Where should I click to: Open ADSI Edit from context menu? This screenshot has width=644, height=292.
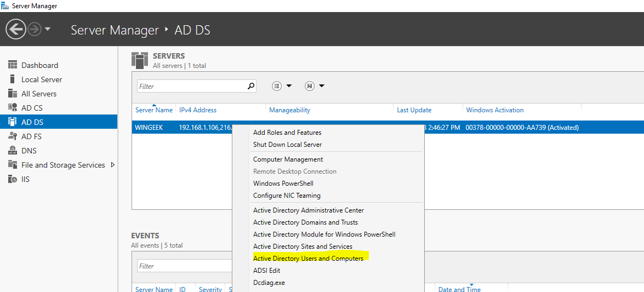coord(266,271)
